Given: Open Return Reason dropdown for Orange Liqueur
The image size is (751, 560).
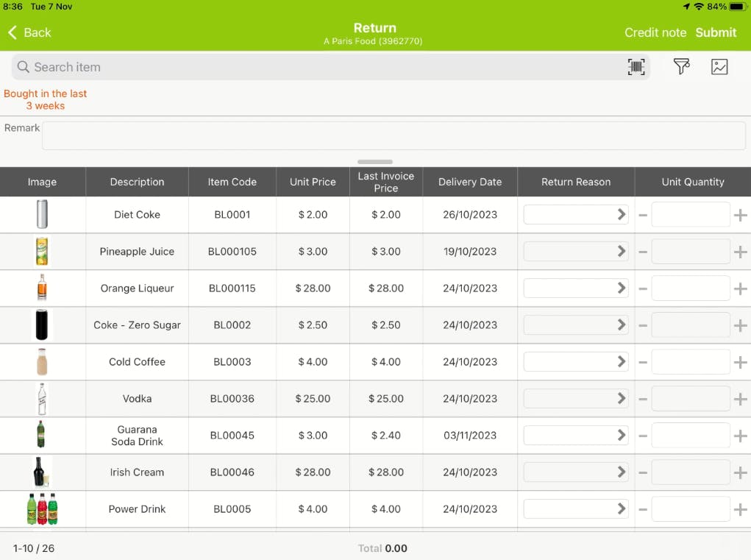Looking at the screenshot, I should tap(576, 288).
